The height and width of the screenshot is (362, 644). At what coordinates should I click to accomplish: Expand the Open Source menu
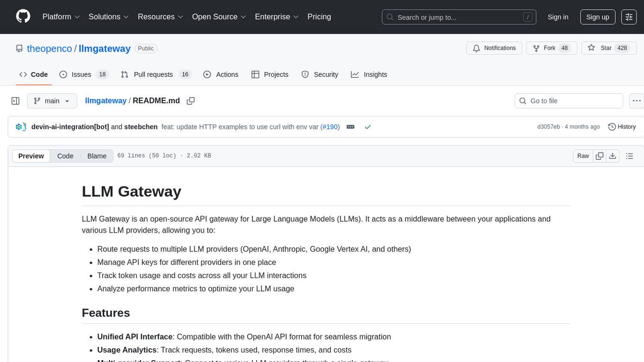[219, 17]
